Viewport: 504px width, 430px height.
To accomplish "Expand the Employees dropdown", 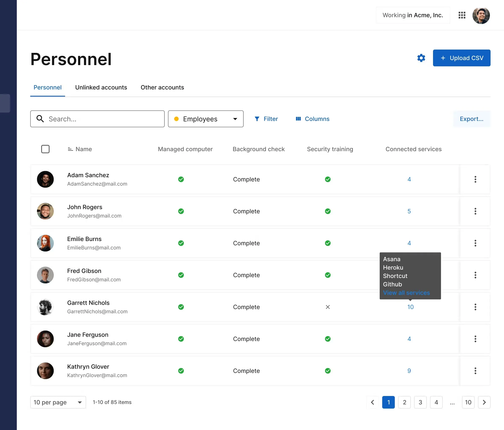I will pyautogui.click(x=206, y=119).
